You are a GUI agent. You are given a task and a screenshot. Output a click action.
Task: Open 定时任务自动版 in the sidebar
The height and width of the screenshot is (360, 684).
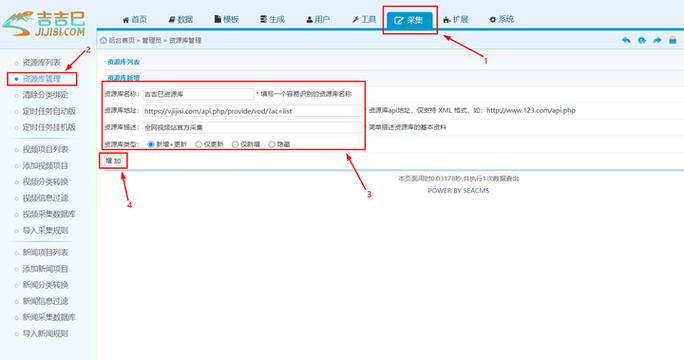tap(49, 111)
